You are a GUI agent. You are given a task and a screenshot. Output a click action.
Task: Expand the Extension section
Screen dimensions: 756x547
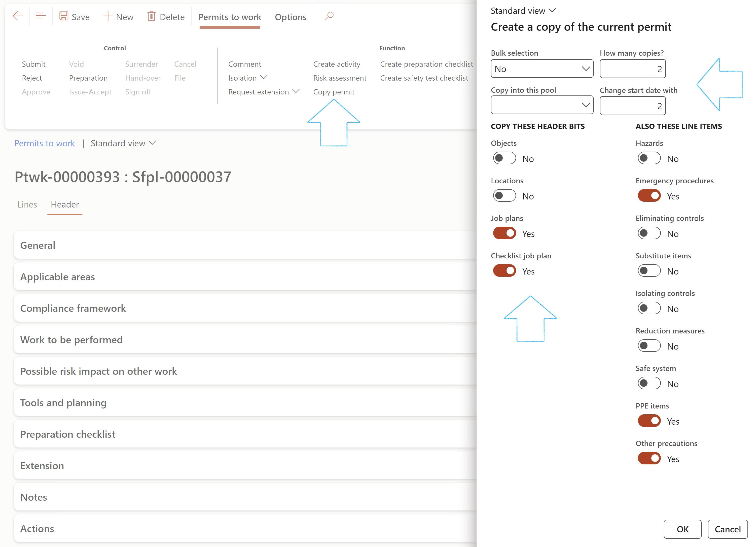[245, 466]
